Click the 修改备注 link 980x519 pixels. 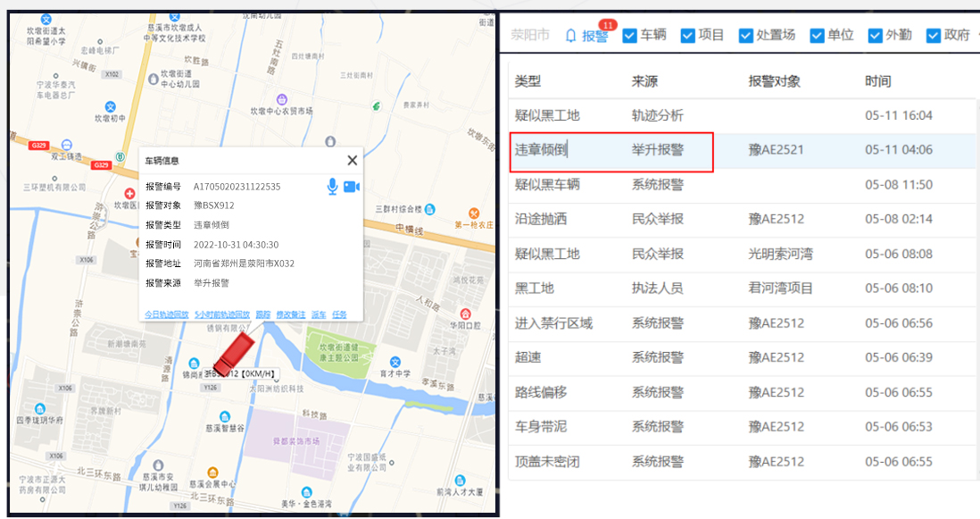click(x=290, y=314)
